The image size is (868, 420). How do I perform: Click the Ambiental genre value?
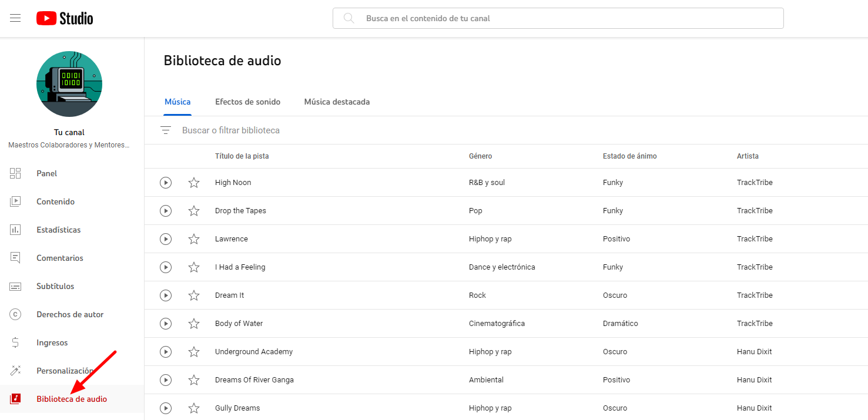[x=486, y=380]
